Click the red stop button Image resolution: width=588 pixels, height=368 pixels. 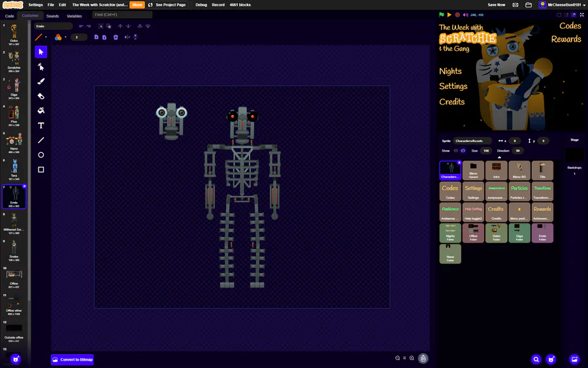(x=457, y=14)
